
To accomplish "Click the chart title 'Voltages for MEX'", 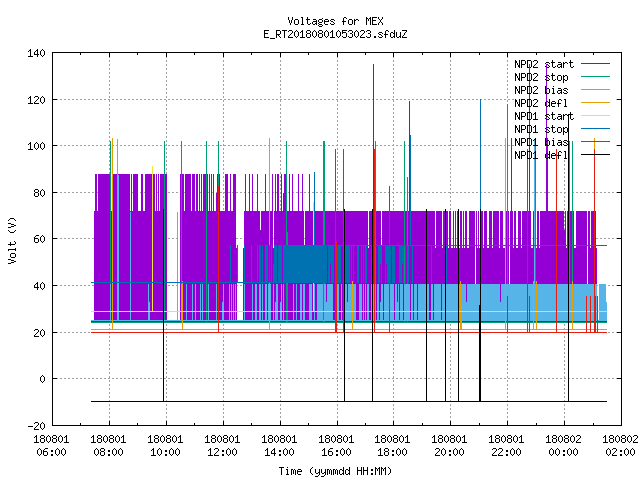I will coord(335,21).
